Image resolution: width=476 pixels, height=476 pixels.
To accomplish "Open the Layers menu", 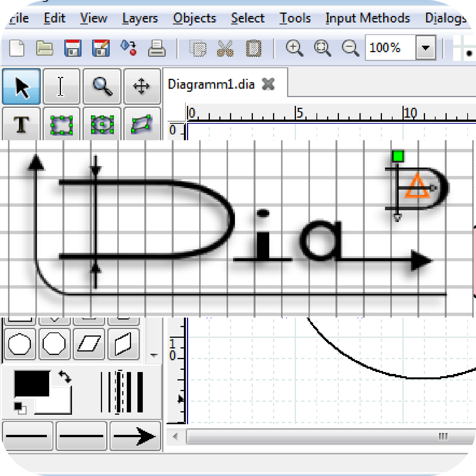I will (x=140, y=18).
